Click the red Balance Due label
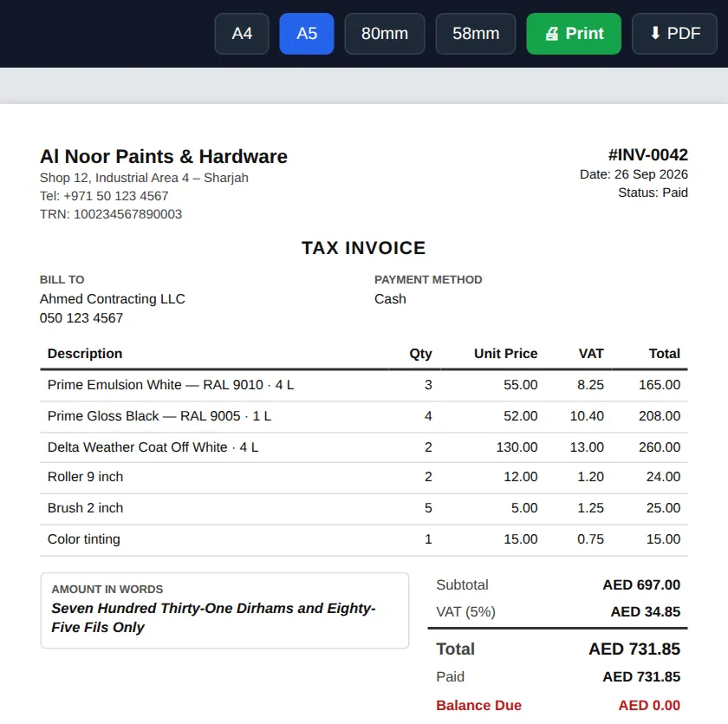This screenshot has width=728, height=724. [478, 706]
